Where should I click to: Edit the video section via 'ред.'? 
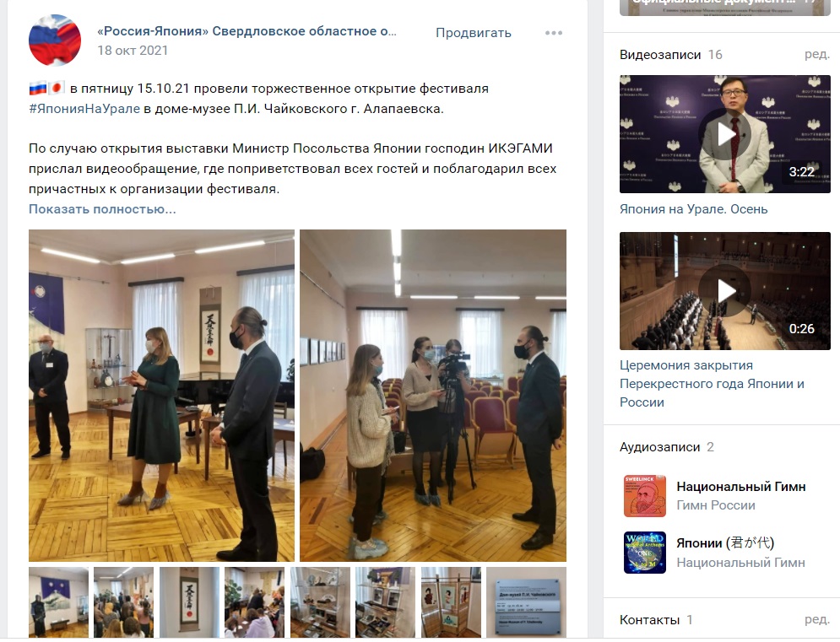pyautogui.click(x=817, y=55)
